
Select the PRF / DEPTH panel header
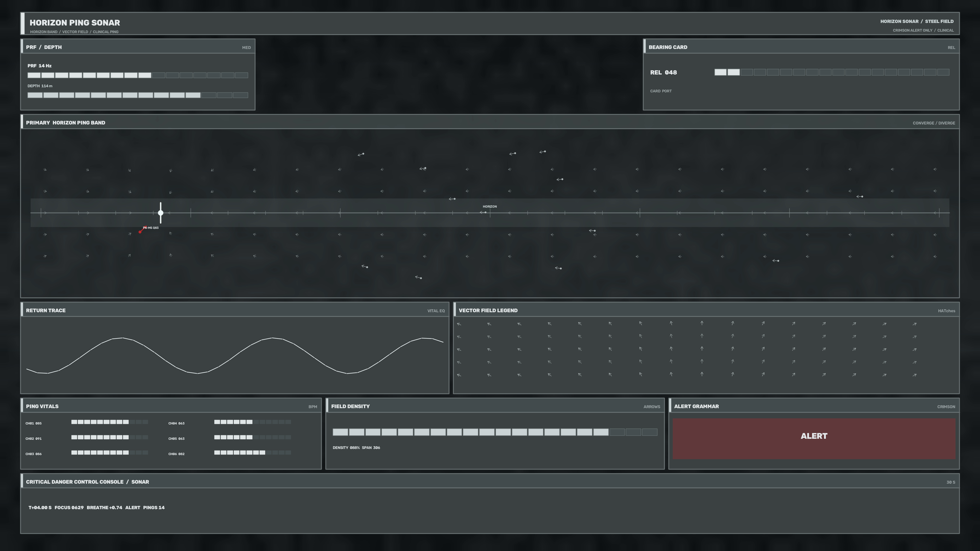pyautogui.click(x=138, y=46)
